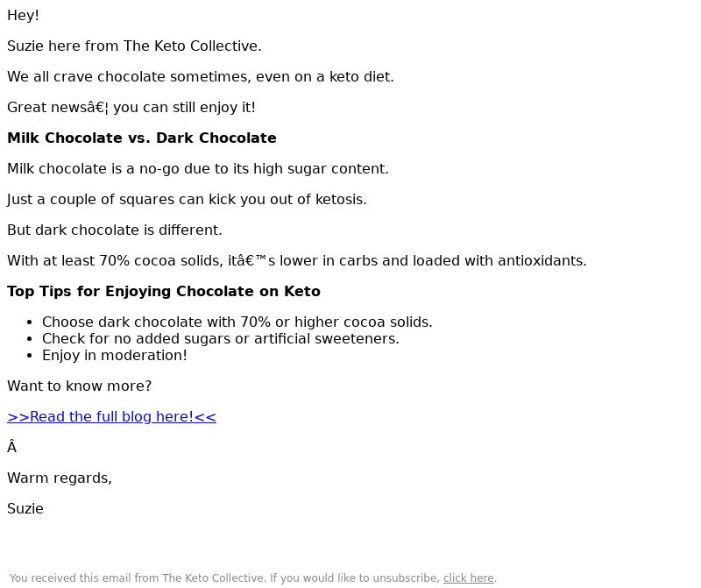Click the 'Great news' sentence

point(131,108)
